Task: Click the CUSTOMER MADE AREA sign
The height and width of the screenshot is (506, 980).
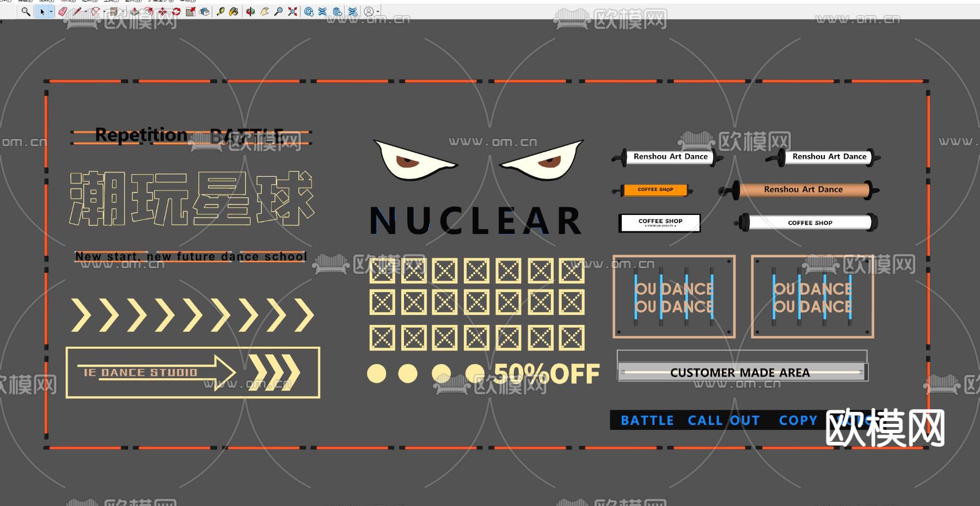Action: [x=742, y=373]
